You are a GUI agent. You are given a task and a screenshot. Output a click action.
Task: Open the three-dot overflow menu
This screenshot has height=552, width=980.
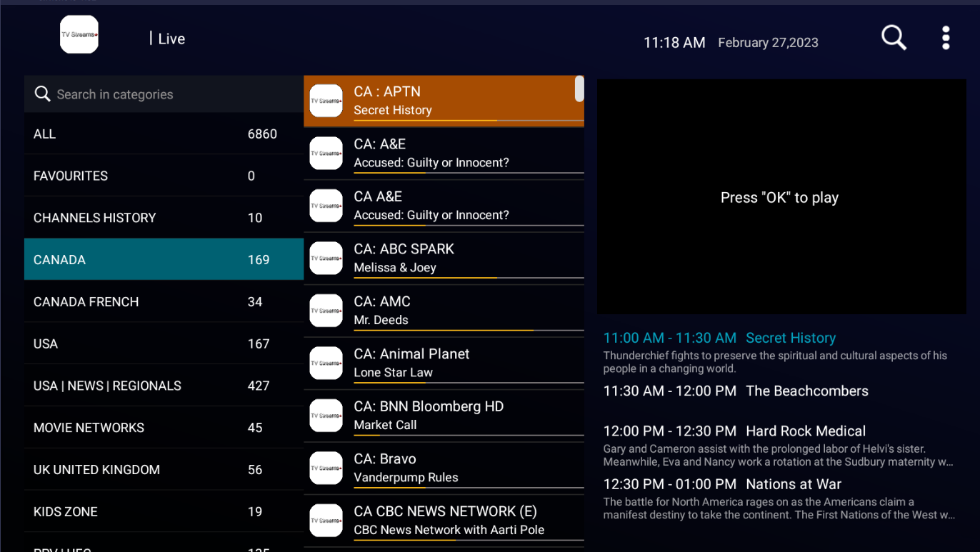(946, 38)
